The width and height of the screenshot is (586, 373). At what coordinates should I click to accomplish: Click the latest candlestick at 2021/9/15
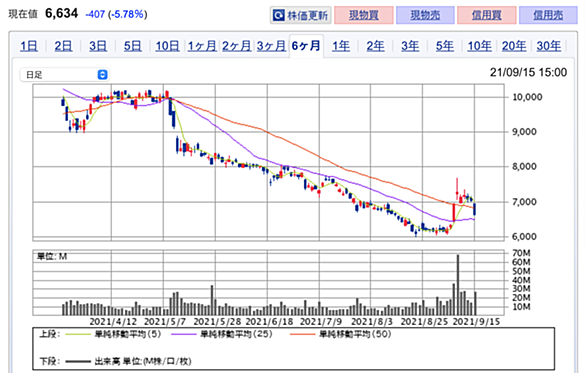click(x=475, y=209)
